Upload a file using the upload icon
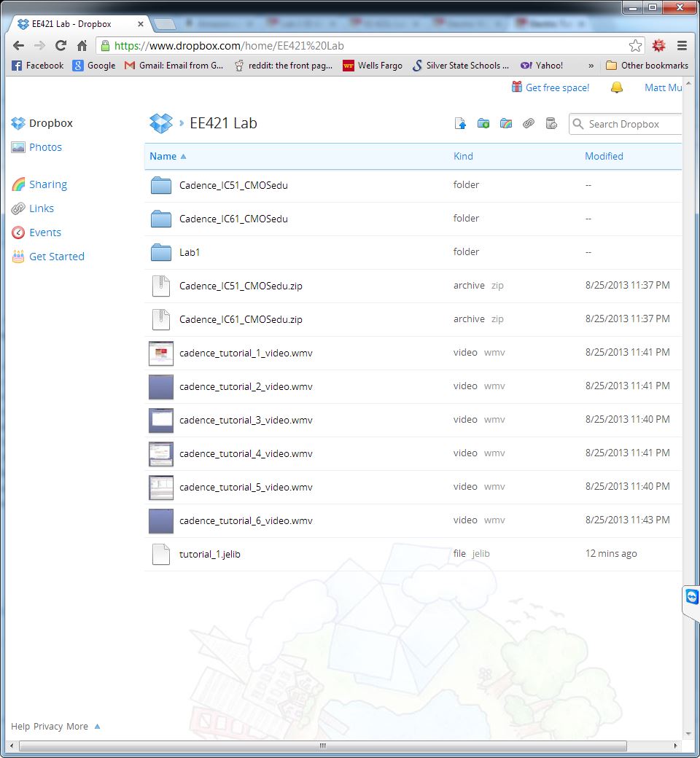Image resolution: width=700 pixels, height=758 pixels. 460,123
